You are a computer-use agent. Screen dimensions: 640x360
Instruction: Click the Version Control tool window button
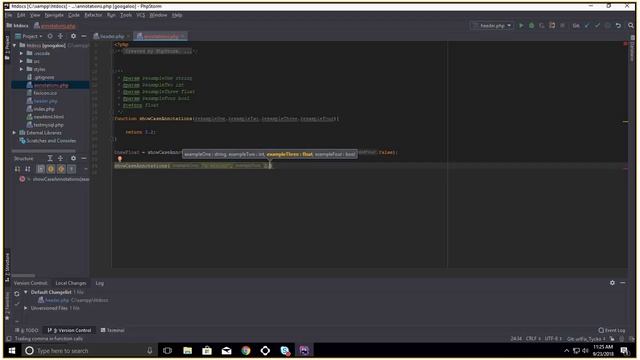[x=69, y=330]
